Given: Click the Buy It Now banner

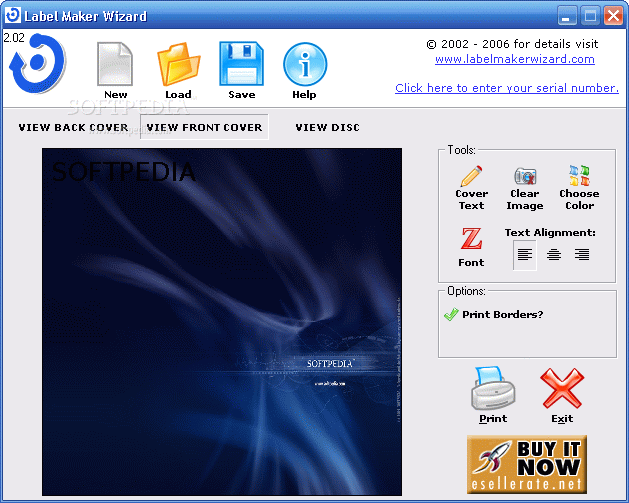Looking at the screenshot, I should coord(527,464).
